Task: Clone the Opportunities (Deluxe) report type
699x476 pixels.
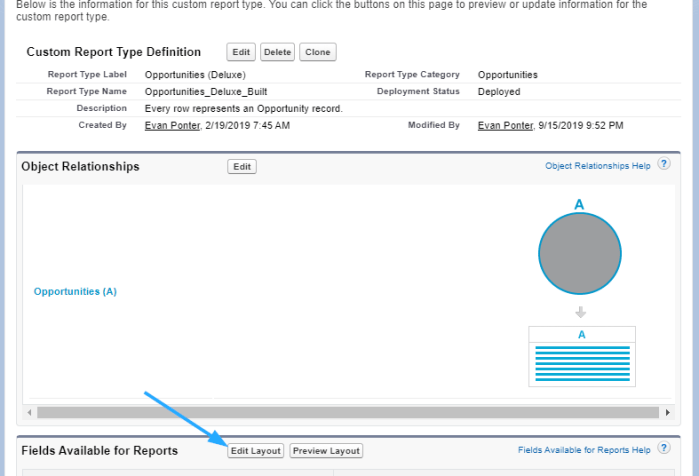Action: 318,52
